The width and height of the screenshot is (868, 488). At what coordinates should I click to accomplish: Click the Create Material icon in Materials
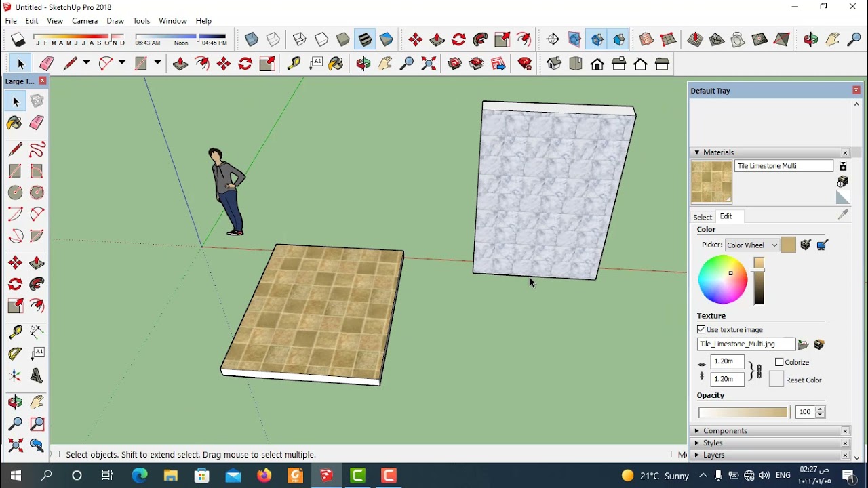843,182
